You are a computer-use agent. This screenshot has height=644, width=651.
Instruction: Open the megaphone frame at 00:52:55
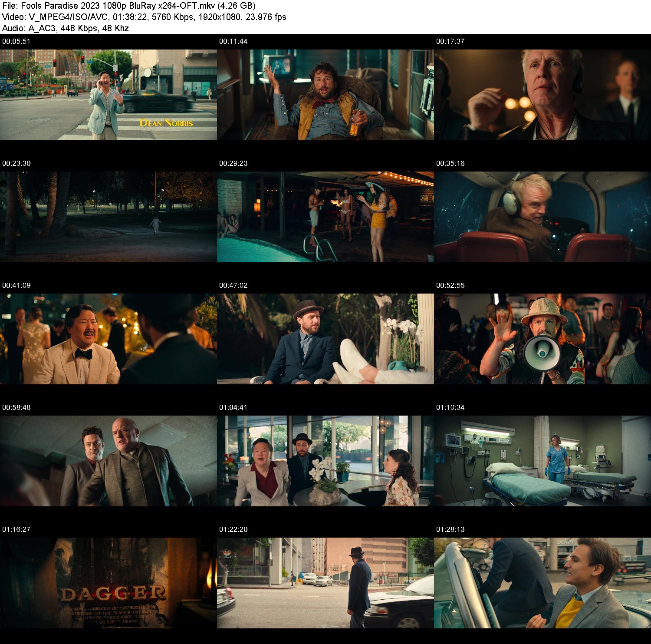pos(542,339)
